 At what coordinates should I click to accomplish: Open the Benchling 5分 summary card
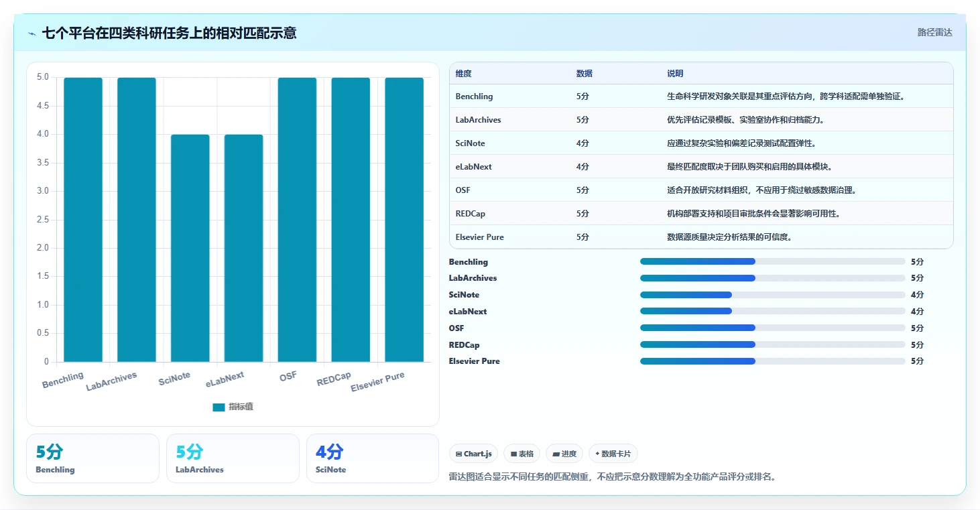[93, 458]
